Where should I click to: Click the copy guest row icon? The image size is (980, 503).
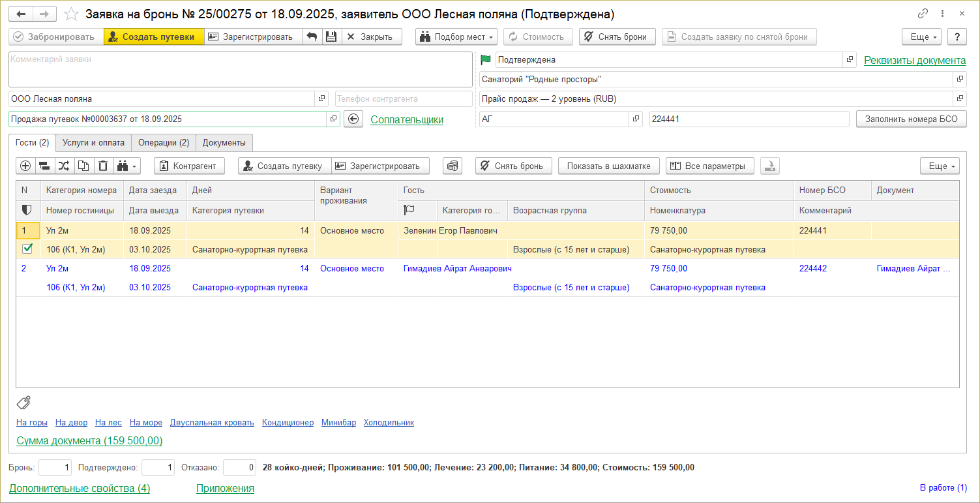tap(83, 166)
